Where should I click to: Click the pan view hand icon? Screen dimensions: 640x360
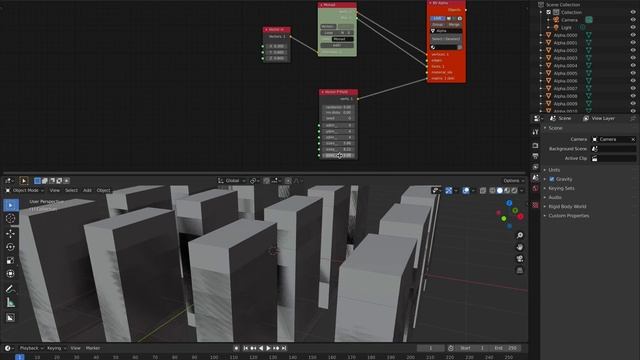pyautogui.click(x=520, y=247)
